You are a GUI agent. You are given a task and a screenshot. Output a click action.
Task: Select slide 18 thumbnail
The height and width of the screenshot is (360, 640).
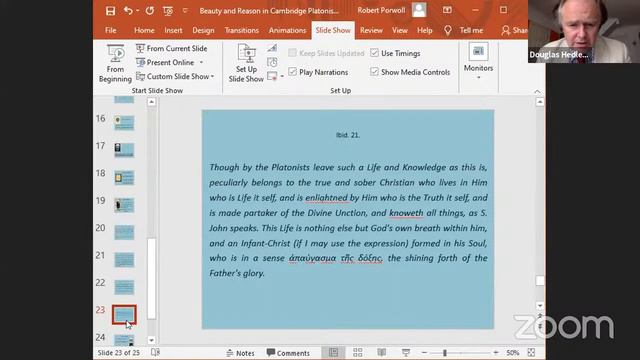pyautogui.click(x=124, y=178)
